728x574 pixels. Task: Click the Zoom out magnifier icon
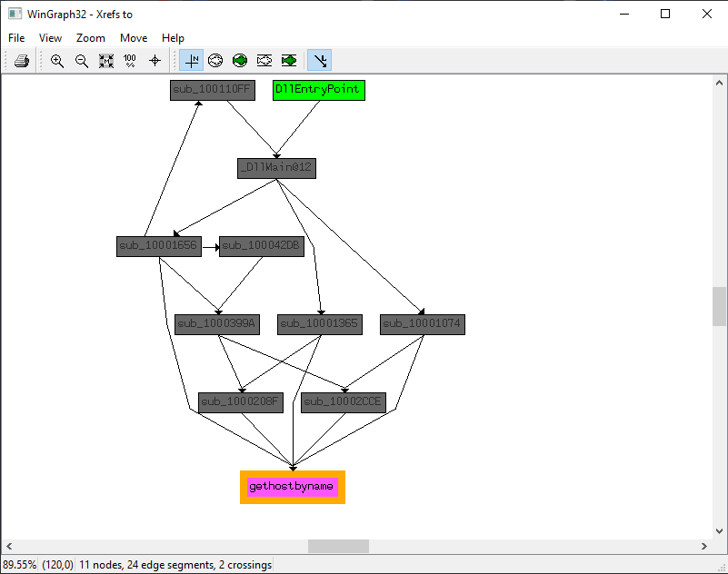(82, 61)
